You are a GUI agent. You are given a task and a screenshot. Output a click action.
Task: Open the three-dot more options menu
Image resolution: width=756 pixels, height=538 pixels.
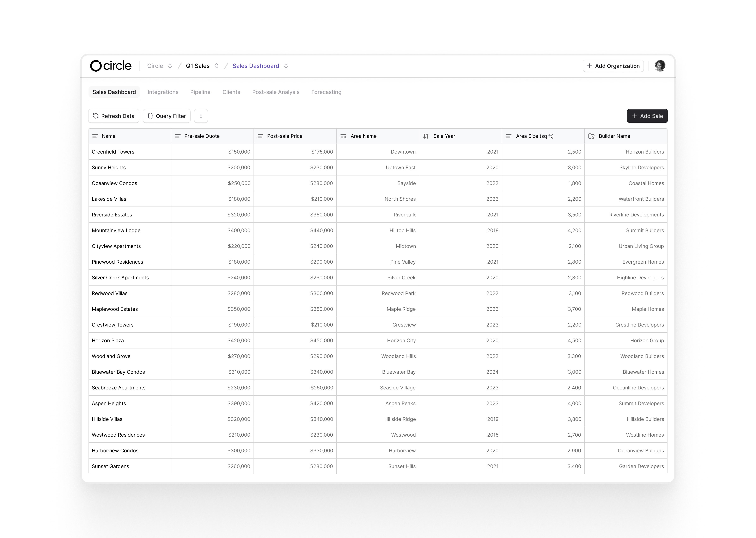point(201,116)
